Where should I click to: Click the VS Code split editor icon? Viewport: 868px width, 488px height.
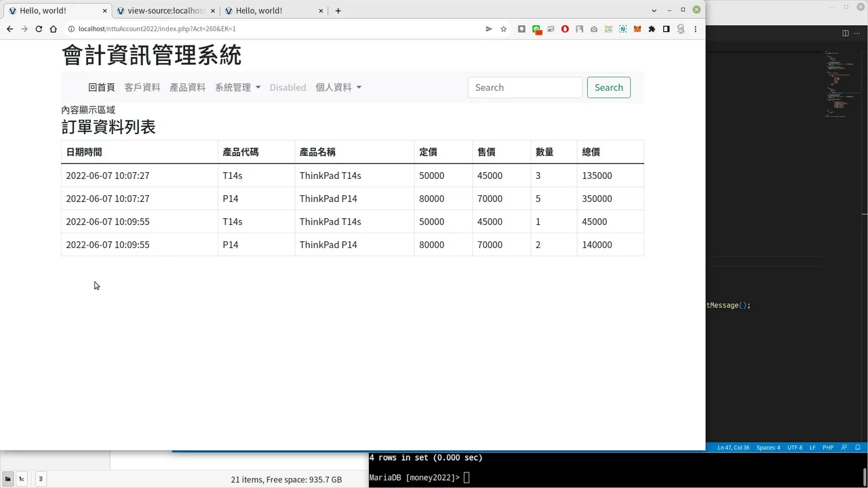(845, 33)
